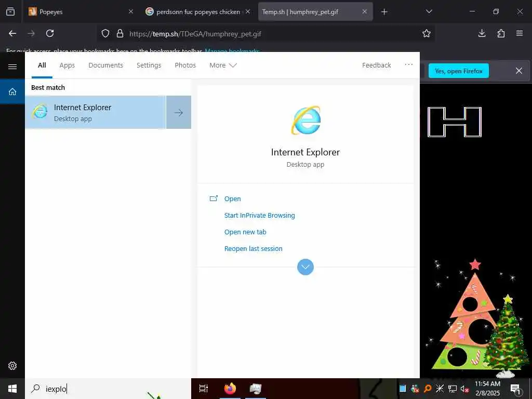
Task: Switch to the perdsonn fuc popeyes chicken tab
Action: pyautogui.click(x=198, y=11)
